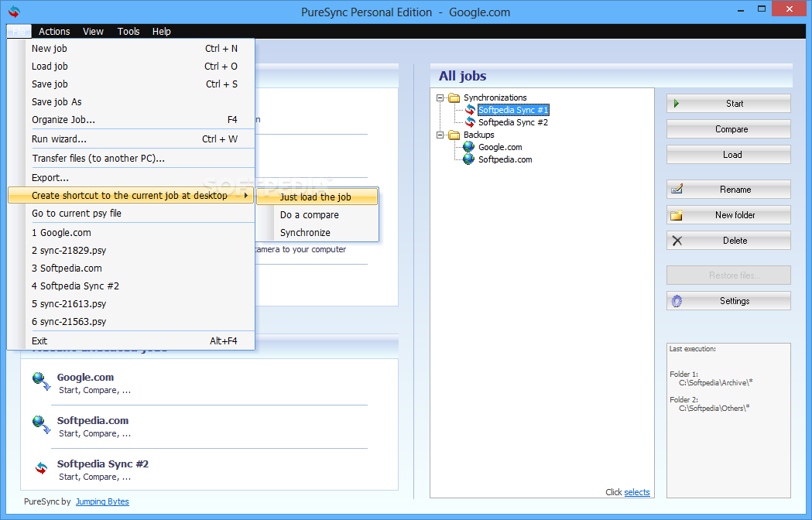
Task: Open Organize Job... from menu
Action: 132,120
